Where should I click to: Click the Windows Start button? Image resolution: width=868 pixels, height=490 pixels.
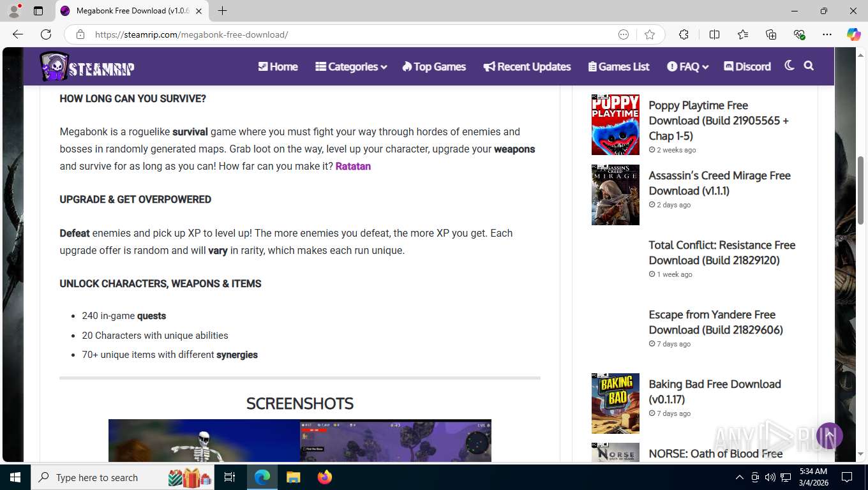coord(15,477)
